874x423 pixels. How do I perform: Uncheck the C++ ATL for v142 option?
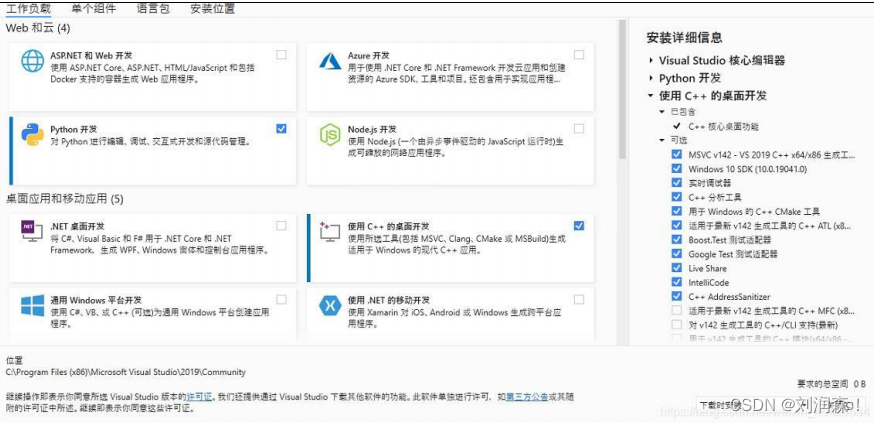pyautogui.click(x=677, y=226)
